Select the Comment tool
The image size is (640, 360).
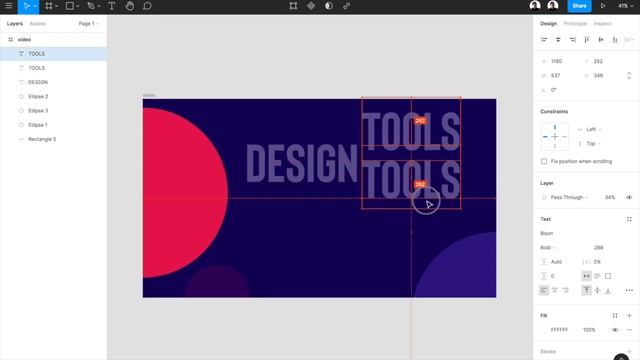147,6
